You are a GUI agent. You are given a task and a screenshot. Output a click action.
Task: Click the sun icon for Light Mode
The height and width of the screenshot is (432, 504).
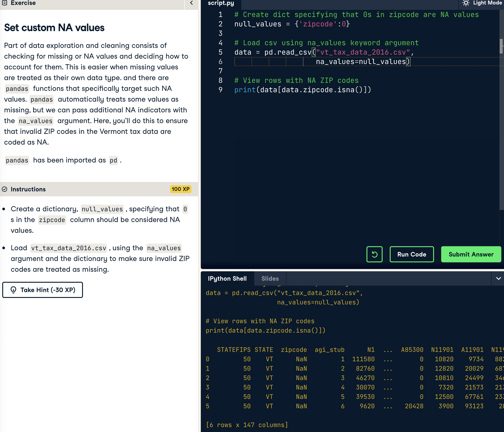466,3
